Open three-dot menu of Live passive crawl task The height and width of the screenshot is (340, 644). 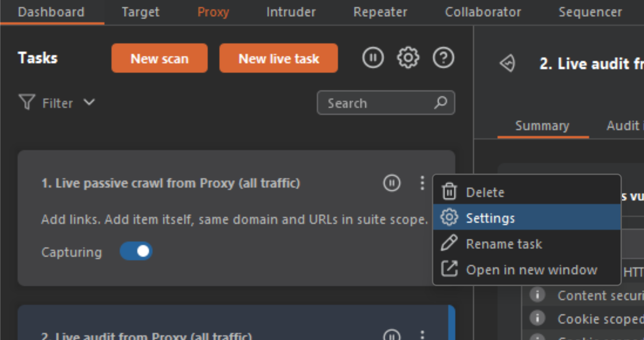(422, 183)
